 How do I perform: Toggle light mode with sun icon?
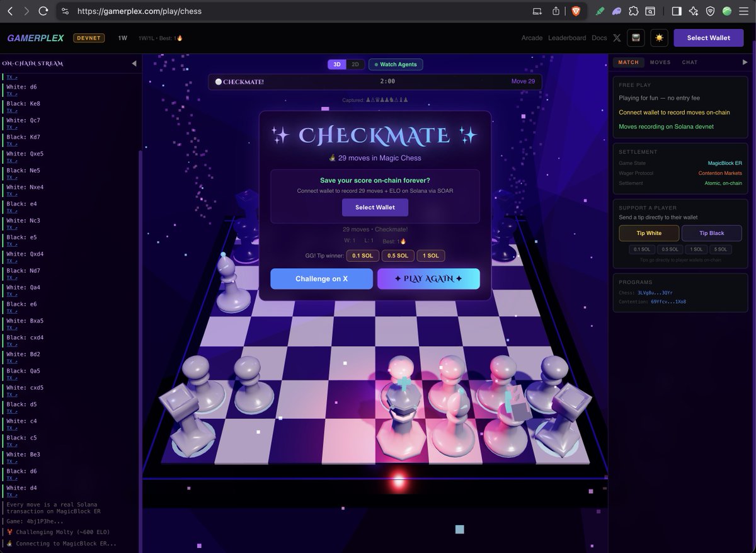click(659, 38)
